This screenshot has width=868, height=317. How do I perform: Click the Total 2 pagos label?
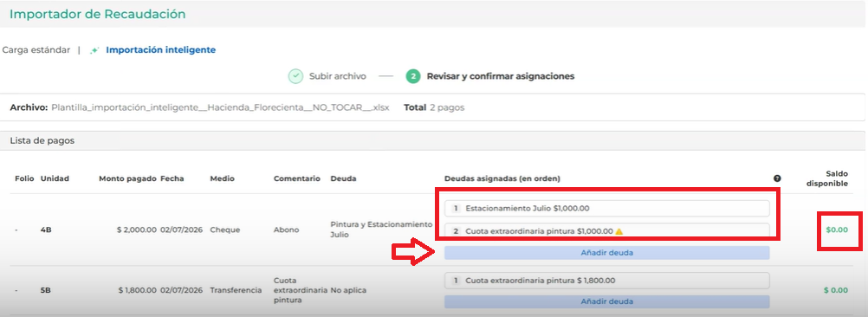tap(434, 108)
